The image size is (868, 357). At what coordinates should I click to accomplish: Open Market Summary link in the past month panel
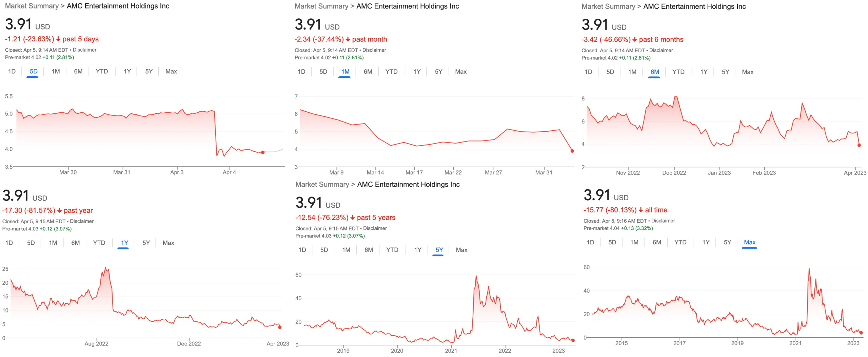321,6
